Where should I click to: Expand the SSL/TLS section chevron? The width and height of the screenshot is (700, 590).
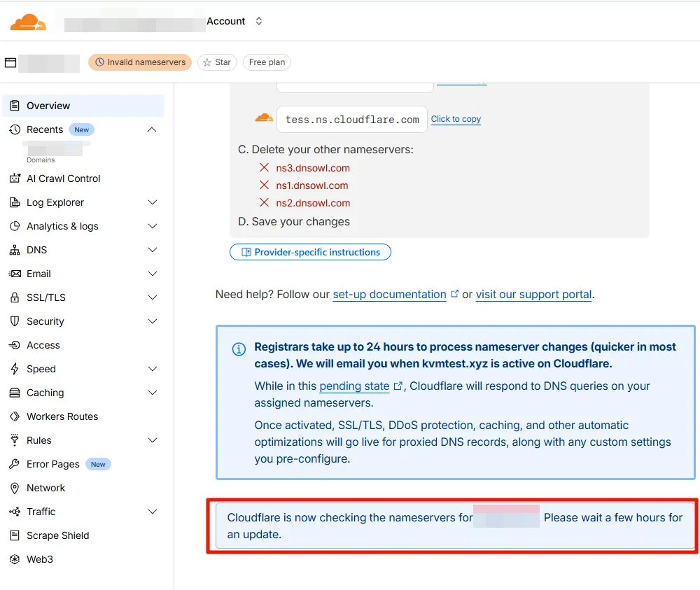point(152,297)
